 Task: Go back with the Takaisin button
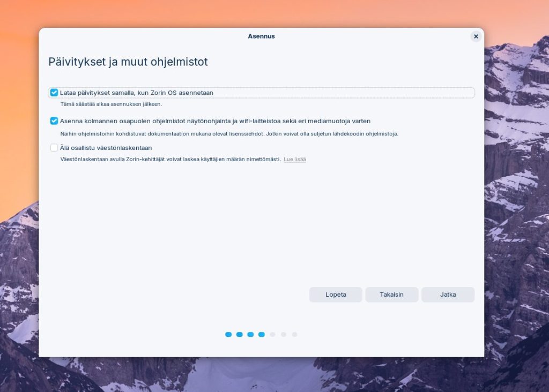[x=392, y=295]
